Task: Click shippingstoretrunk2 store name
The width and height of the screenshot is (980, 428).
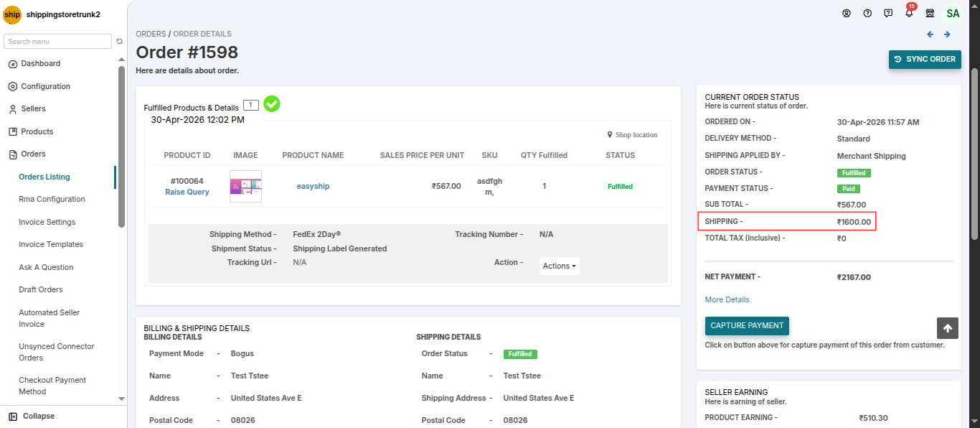Action: pyautogui.click(x=63, y=14)
